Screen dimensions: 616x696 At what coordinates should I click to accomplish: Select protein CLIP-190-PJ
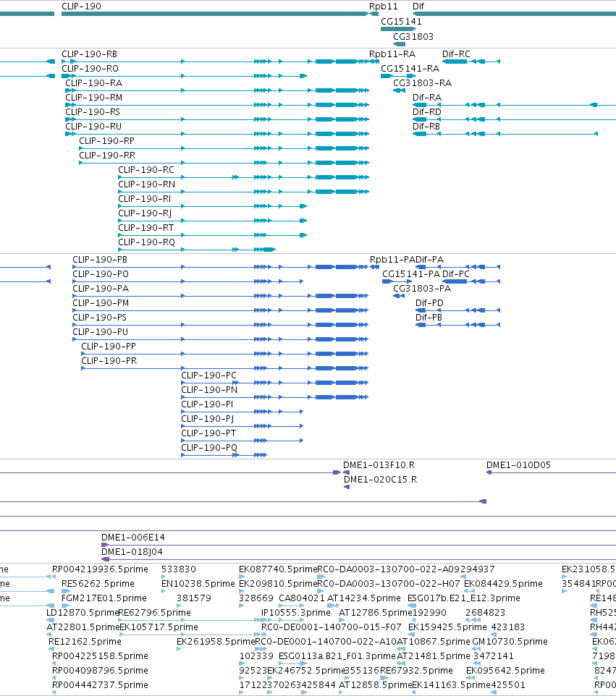click(x=242, y=426)
